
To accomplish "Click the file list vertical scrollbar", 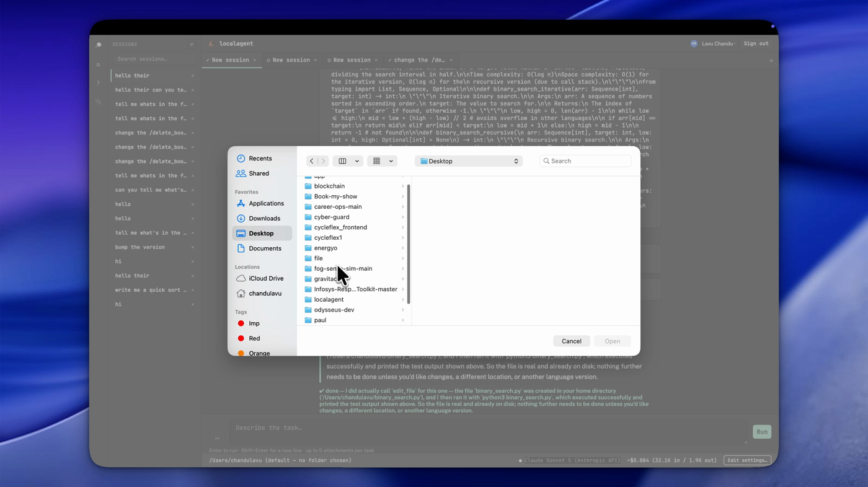I will click(x=408, y=243).
